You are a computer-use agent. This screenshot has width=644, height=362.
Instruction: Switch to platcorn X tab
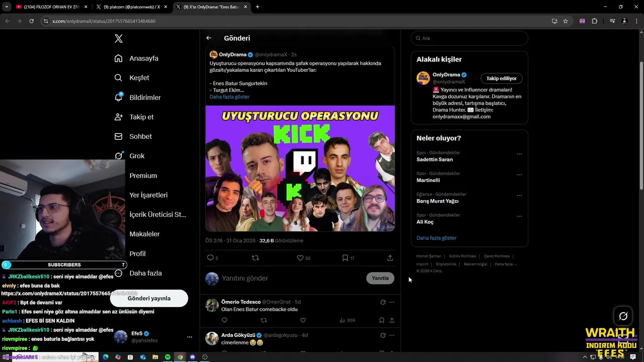(x=132, y=7)
